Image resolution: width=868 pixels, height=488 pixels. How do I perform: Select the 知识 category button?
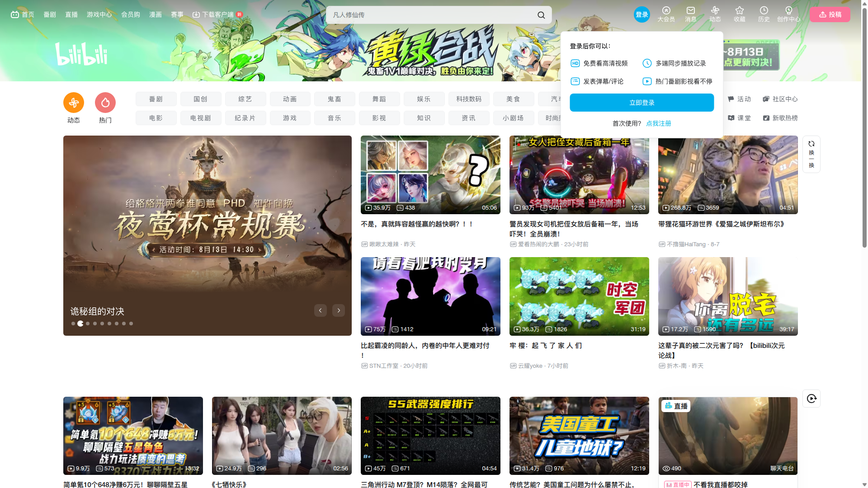point(424,118)
